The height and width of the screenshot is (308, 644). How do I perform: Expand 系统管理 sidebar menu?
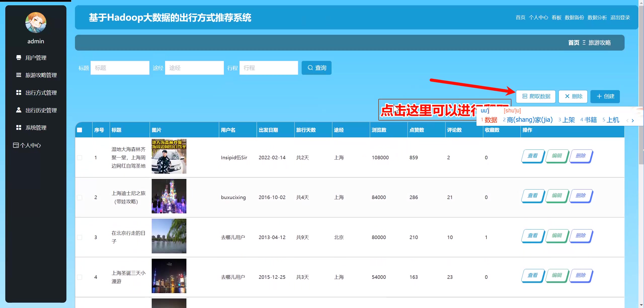(36, 128)
